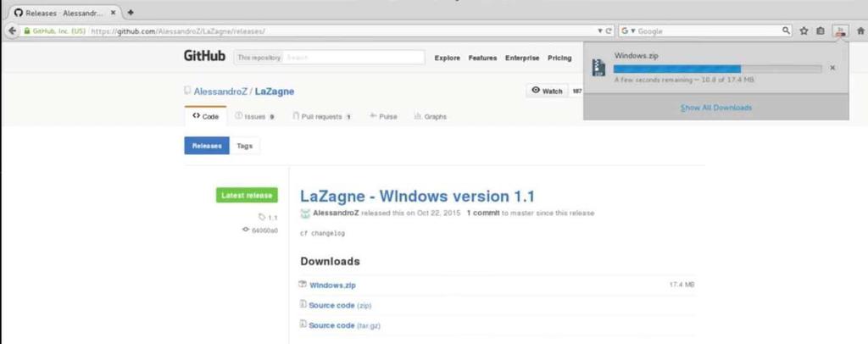The image size is (868, 344).
Task: Select the Tags button
Action: (245, 146)
